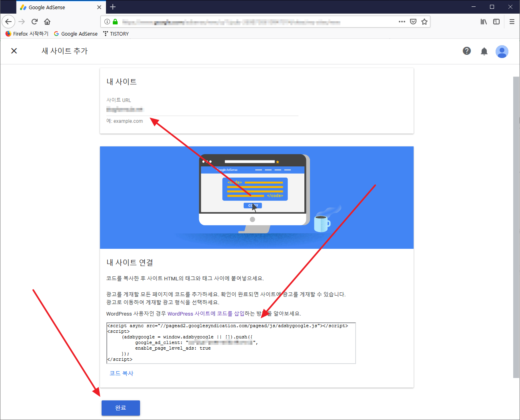Screen dimensions: 520x420
Task: Click the browser Back arrow button
Action: (8, 22)
